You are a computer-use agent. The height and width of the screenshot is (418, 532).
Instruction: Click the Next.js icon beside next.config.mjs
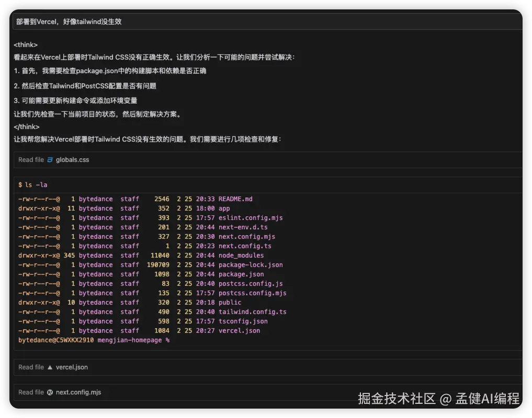coord(50,392)
